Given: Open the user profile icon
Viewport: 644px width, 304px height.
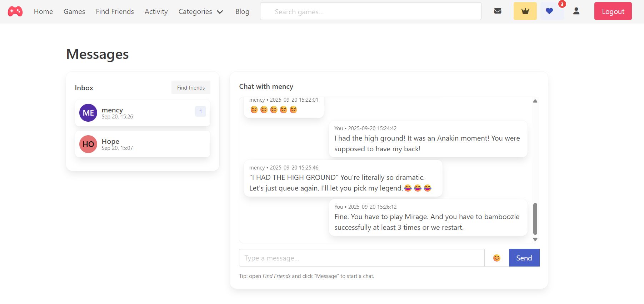Looking at the screenshot, I should [x=576, y=11].
